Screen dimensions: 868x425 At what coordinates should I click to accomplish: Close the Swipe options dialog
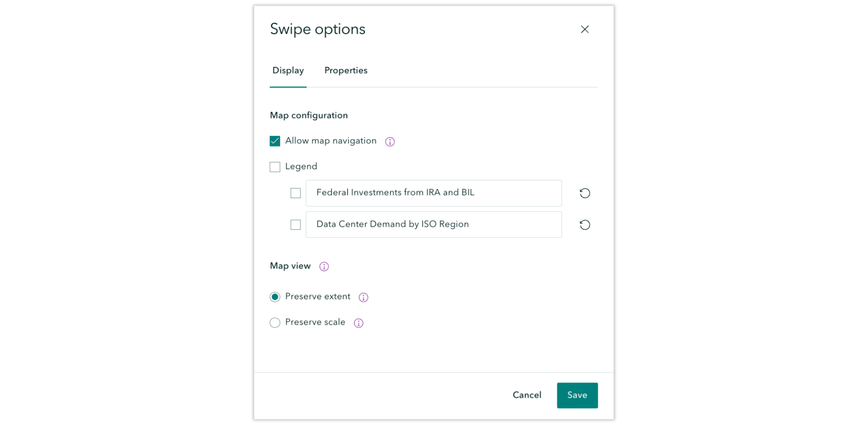pos(585,29)
